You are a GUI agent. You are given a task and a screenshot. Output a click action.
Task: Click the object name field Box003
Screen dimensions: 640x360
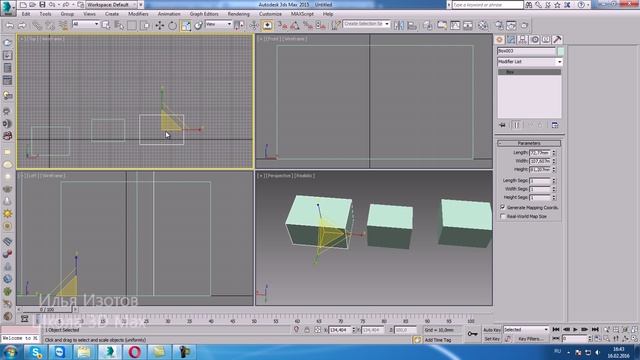pyautogui.click(x=526, y=51)
